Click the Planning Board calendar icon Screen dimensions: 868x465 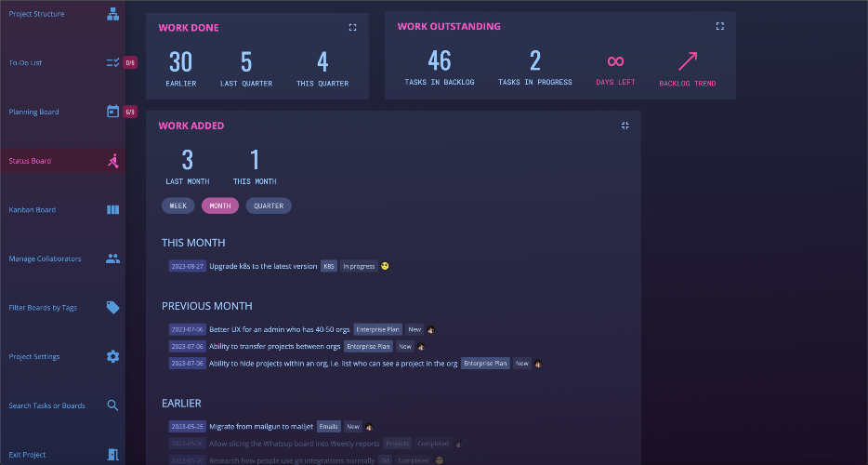click(113, 112)
